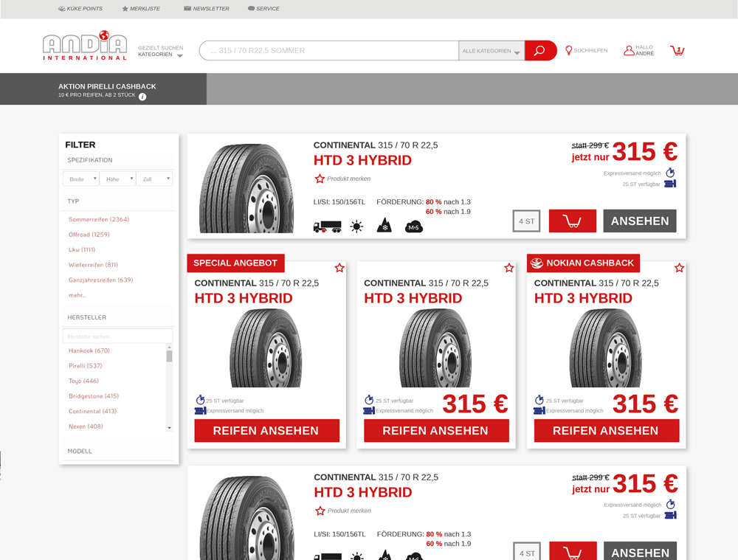
Task: Click the red search magnifier button
Action: [x=540, y=50]
